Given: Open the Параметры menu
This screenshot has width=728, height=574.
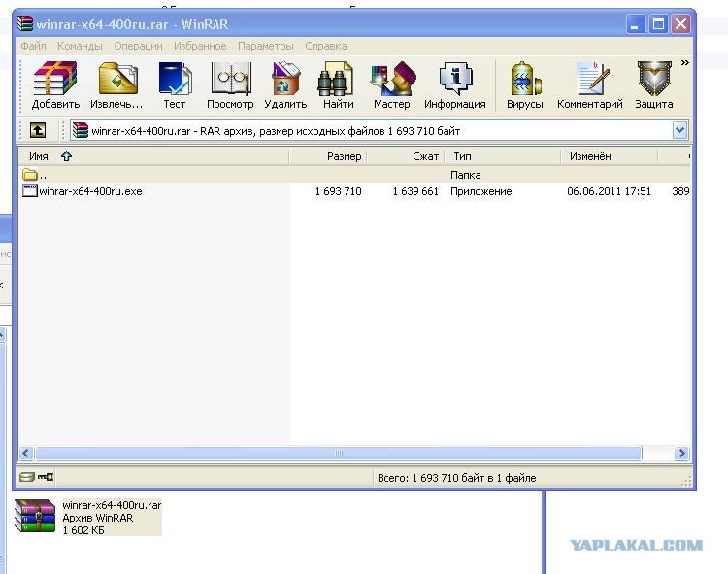Looking at the screenshot, I should point(266,46).
